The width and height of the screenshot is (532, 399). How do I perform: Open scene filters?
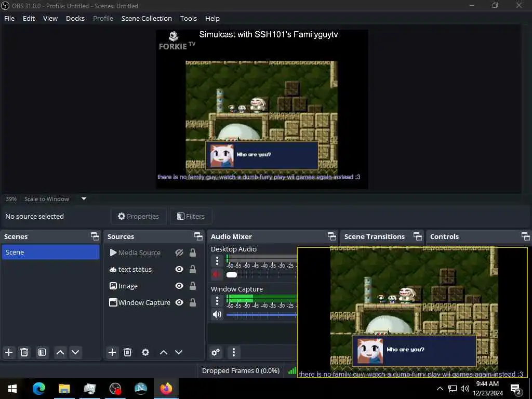pyautogui.click(x=42, y=352)
